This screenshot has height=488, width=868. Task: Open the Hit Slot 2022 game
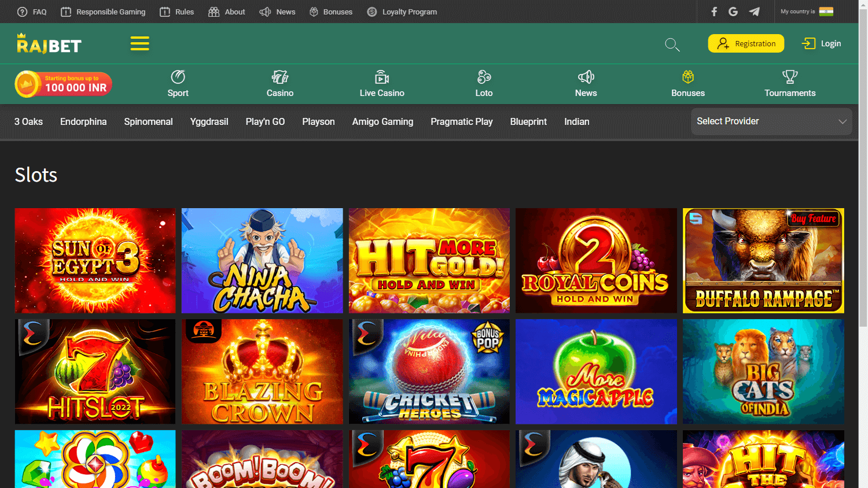click(x=95, y=372)
